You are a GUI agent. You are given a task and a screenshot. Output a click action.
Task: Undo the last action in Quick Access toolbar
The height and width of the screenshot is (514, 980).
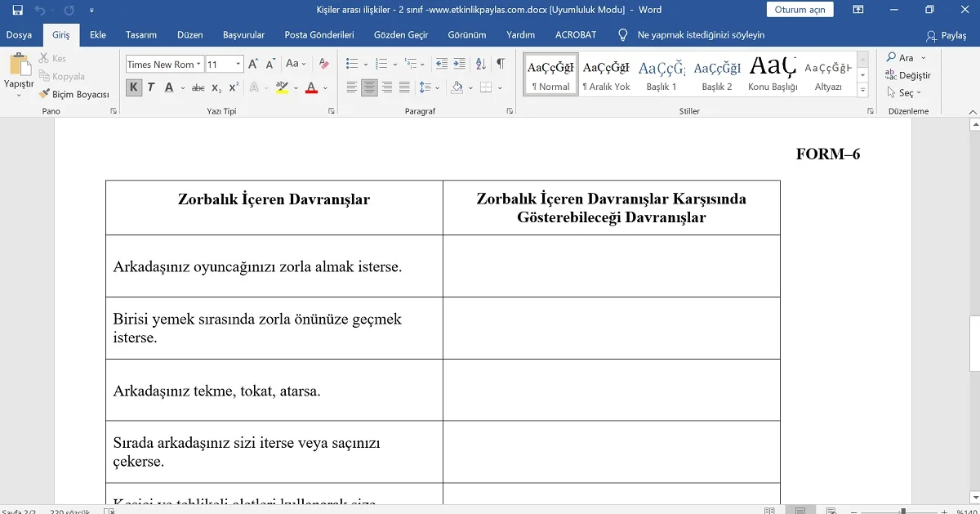[x=40, y=10]
